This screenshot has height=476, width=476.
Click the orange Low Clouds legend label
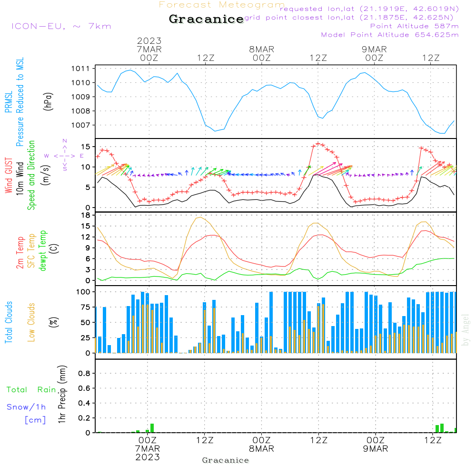31,322
